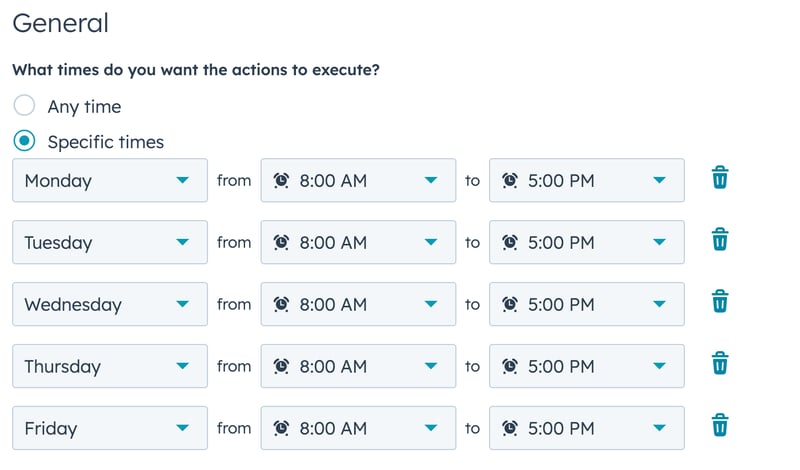Open Tuesday's 5:00 PM end time dropdown
Image resolution: width=800 pixels, height=470 pixels.
(586, 243)
